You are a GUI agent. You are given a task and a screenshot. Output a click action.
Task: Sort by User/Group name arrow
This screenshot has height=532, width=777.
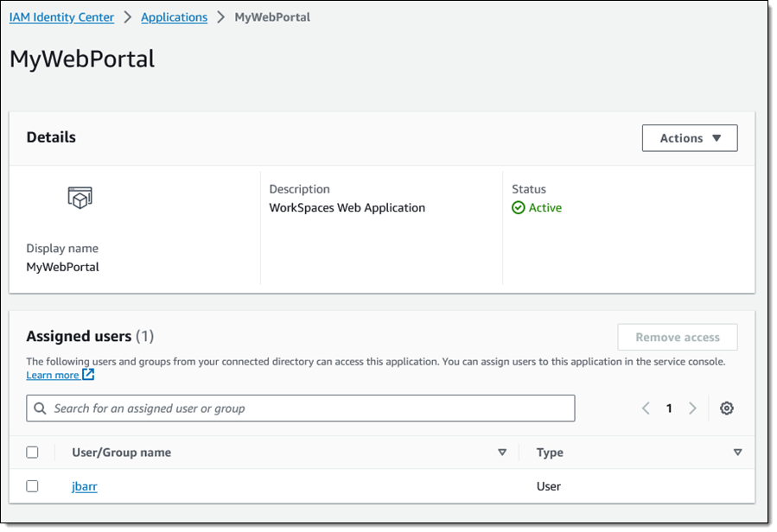(502, 453)
